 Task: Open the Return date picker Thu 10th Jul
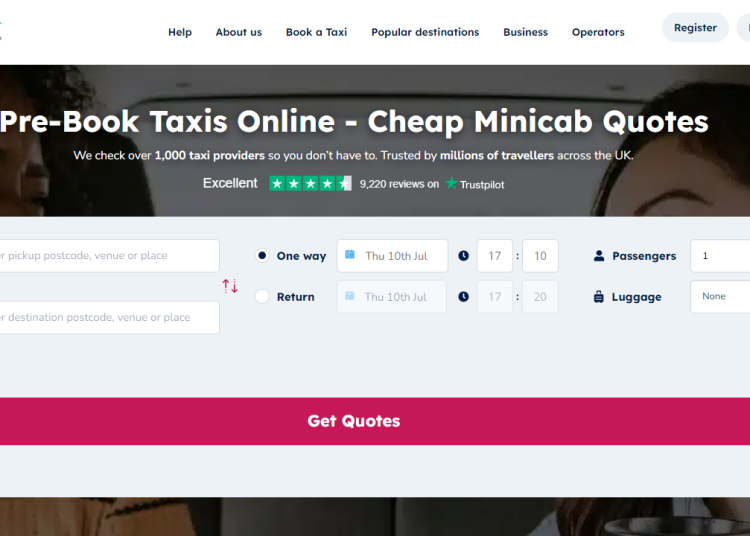click(392, 297)
